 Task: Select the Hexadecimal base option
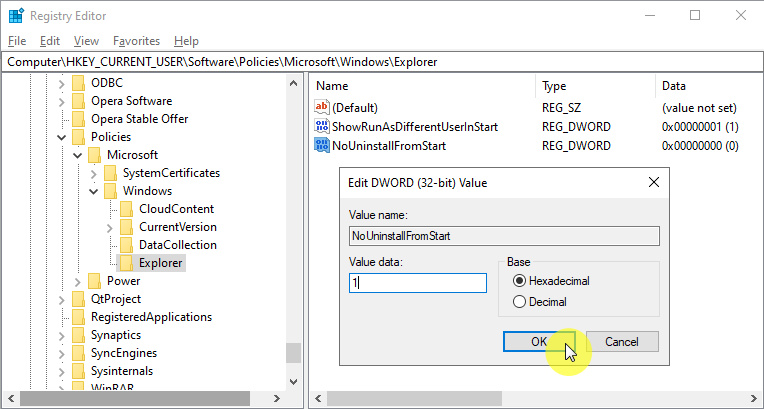518,282
